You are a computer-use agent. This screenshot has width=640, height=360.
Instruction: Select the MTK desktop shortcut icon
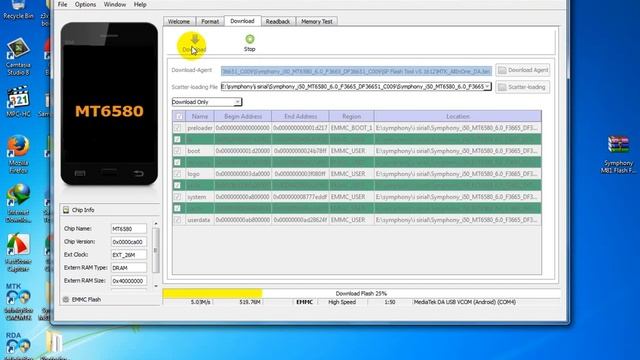(x=18, y=296)
